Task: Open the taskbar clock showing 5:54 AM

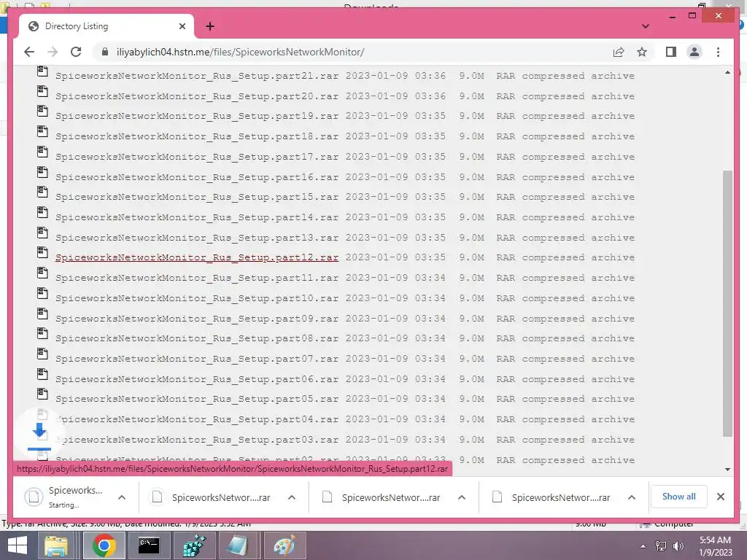Action: pyautogui.click(x=715, y=546)
